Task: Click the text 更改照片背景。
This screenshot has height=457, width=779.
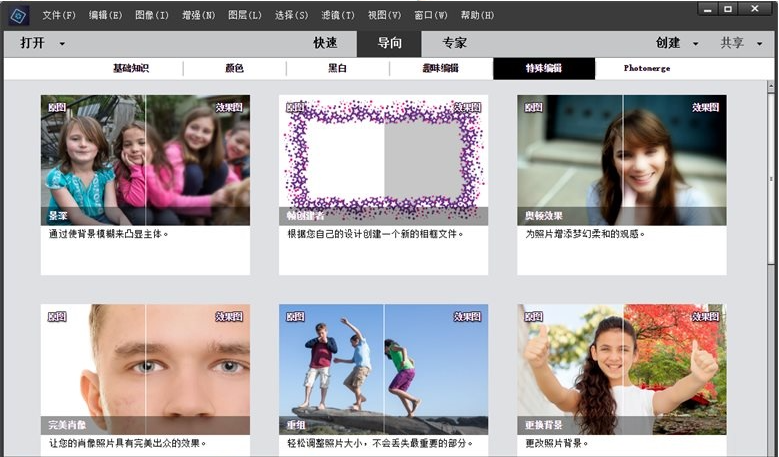Action: [557, 443]
